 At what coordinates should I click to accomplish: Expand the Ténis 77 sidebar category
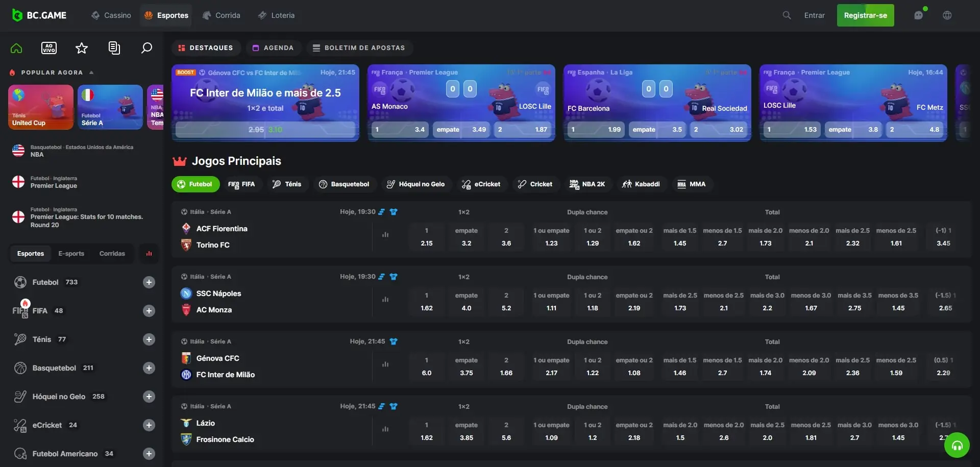tap(149, 339)
